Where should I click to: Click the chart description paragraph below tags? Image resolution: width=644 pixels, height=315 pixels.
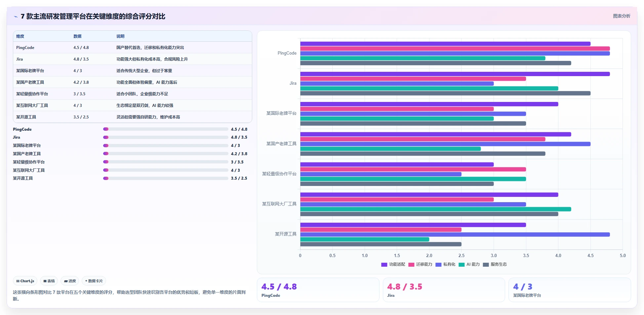129,295
